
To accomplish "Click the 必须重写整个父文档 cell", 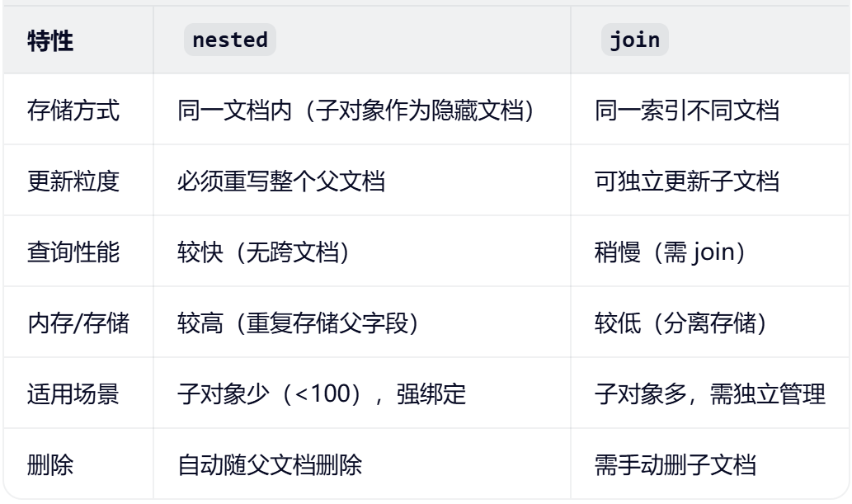I will (280, 181).
